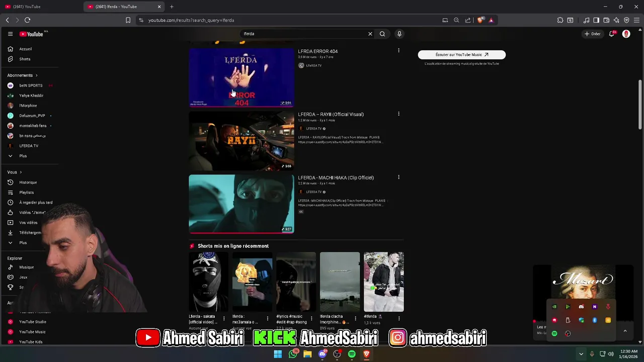Open Brave VPN shield icon
The width and height of the screenshot is (644, 362).
tap(626, 20)
